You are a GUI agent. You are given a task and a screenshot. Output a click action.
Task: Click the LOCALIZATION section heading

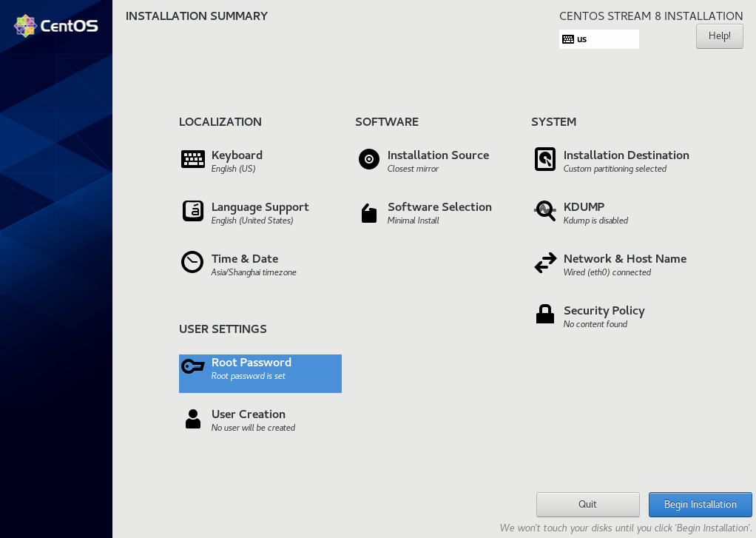[220, 122]
